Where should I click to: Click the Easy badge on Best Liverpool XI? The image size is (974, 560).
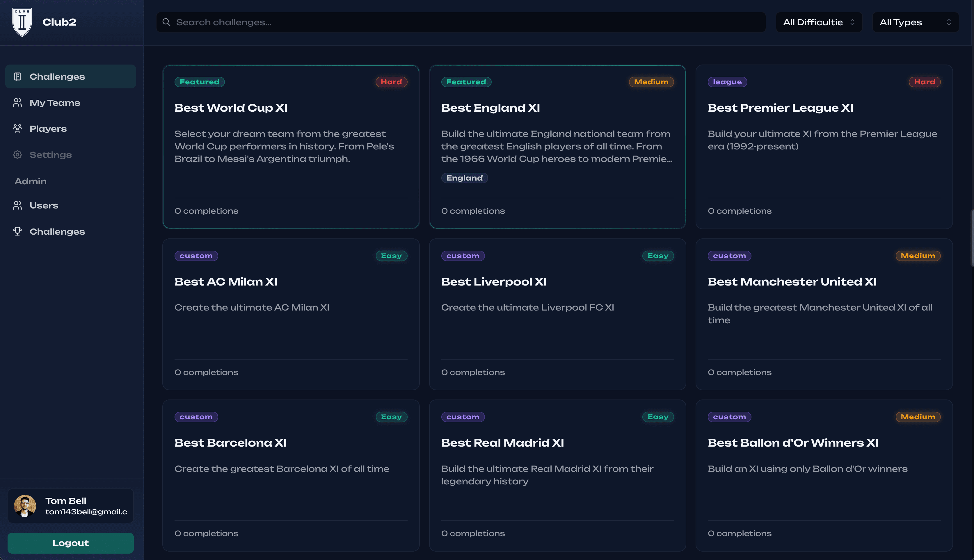[x=658, y=256]
